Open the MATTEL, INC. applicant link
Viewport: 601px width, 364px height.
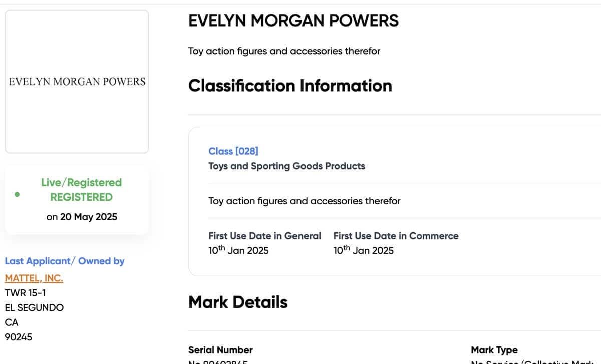33,278
